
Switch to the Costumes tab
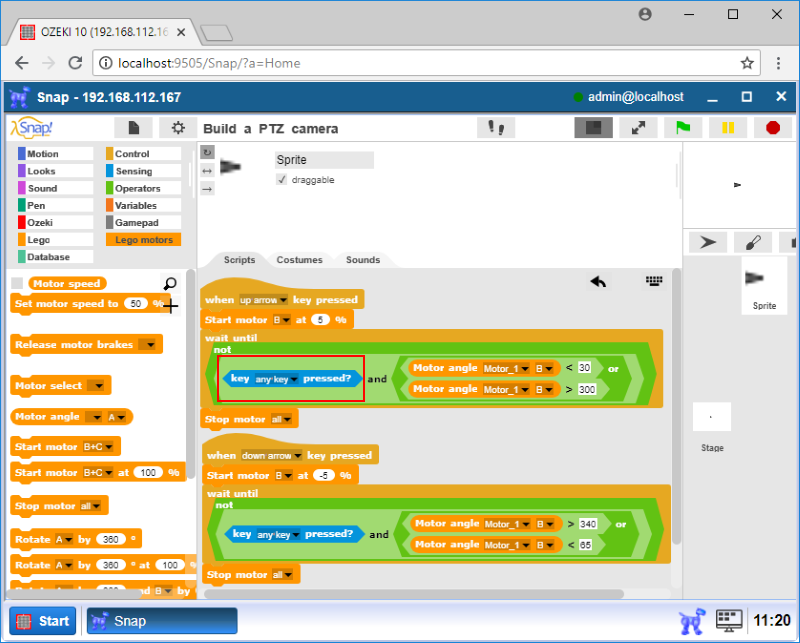[x=299, y=260]
